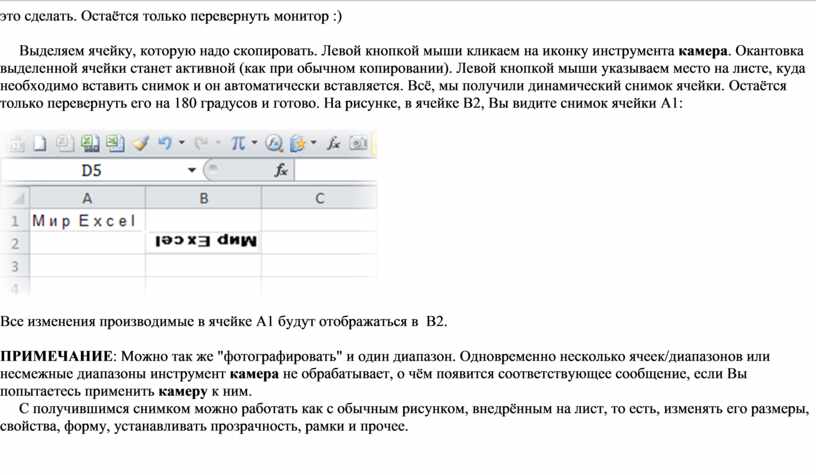
Task: Click the New blank workbook icon
Action: (x=40, y=144)
